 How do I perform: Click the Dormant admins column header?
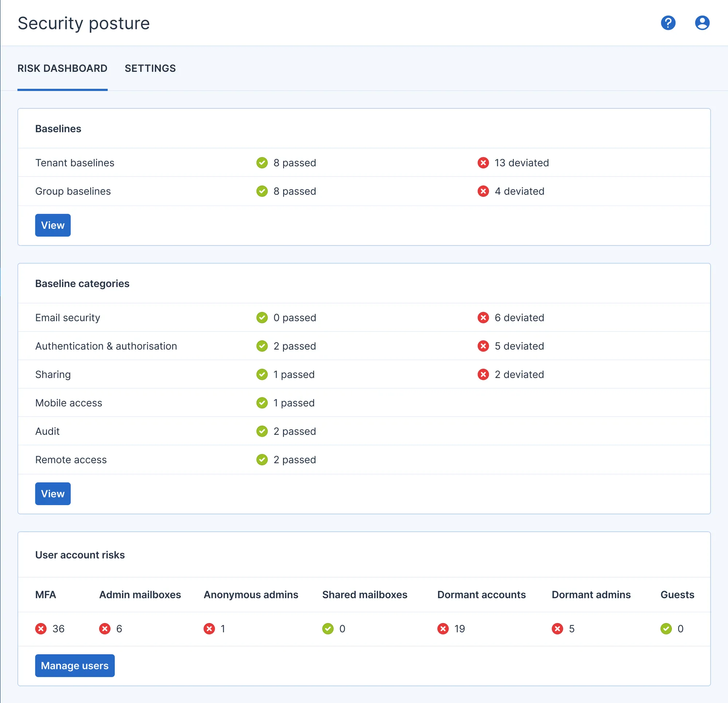click(x=591, y=595)
